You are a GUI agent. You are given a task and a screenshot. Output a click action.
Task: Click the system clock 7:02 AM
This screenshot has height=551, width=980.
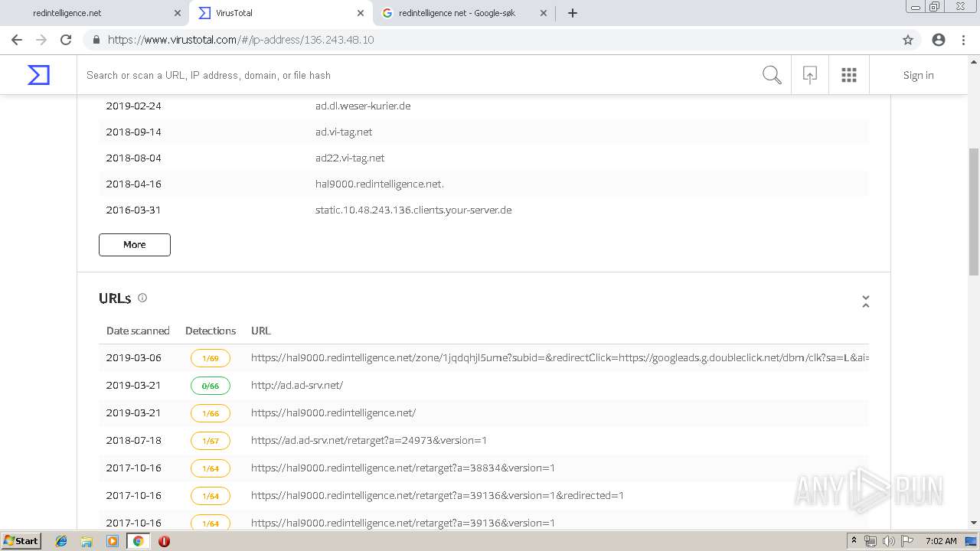[x=941, y=541]
